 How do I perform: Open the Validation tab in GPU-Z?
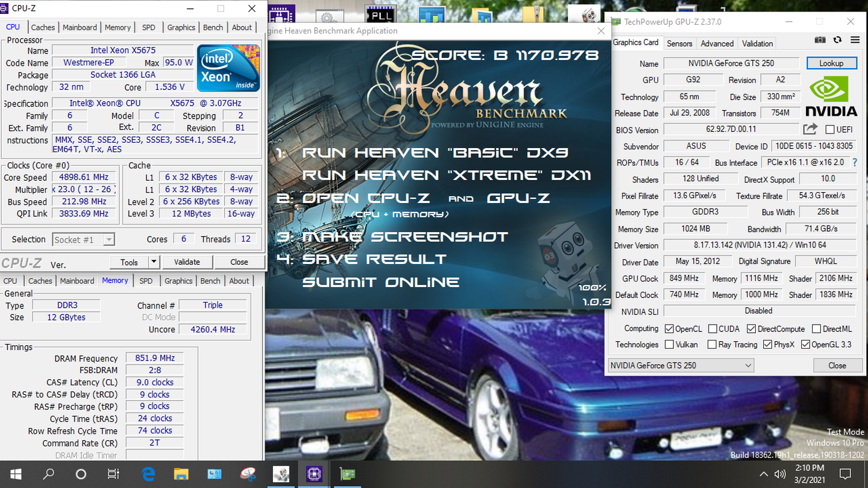point(757,43)
